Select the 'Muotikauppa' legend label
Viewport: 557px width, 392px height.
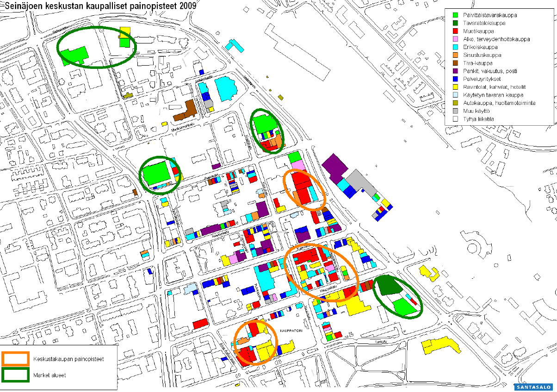click(478, 31)
